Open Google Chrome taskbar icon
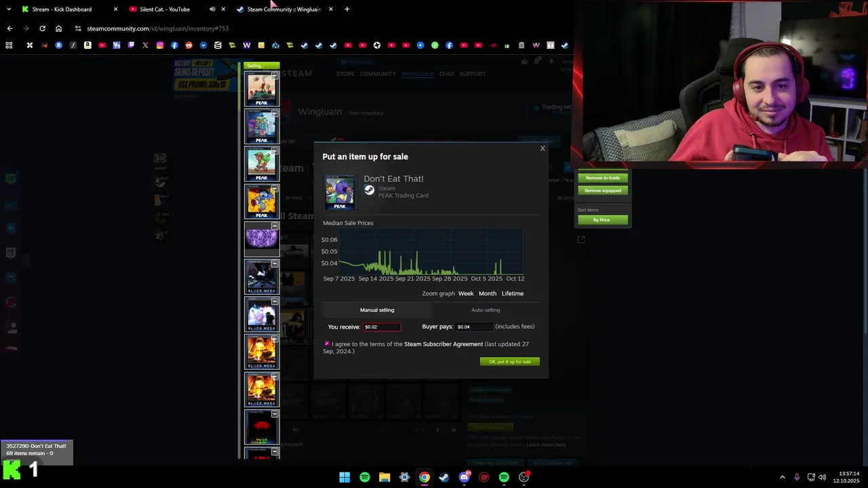Viewport: 868px width, 488px height. tap(424, 477)
